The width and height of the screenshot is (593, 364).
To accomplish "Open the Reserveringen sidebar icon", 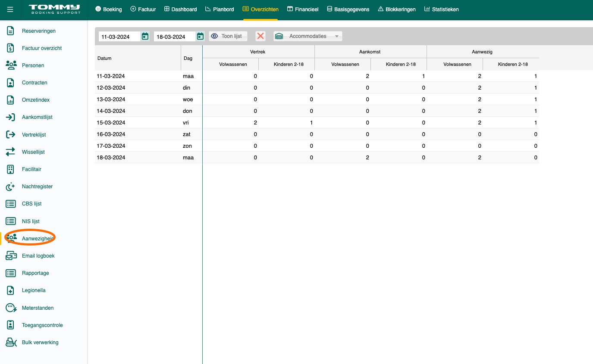I will [10, 31].
